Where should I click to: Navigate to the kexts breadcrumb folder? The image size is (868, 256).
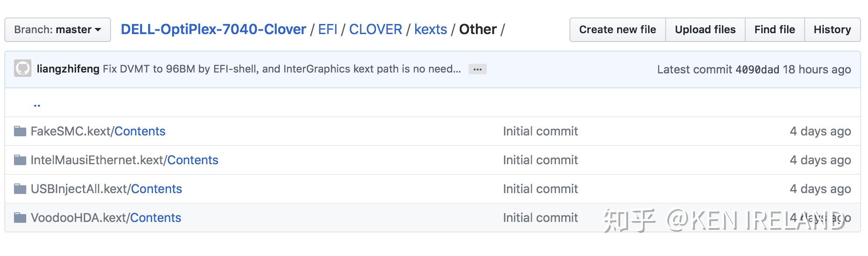(x=431, y=29)
